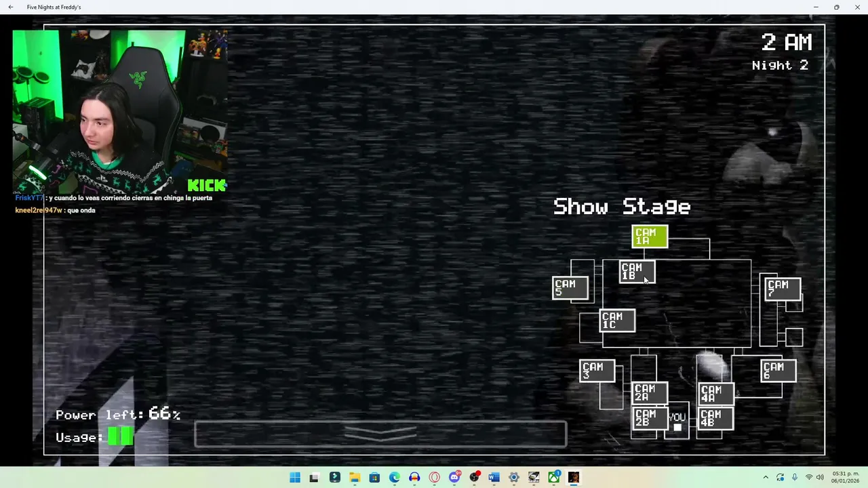
Task: Switch to CAM 1A Show Stage camera
Action: pyautogui.click(x=650, y=237)
